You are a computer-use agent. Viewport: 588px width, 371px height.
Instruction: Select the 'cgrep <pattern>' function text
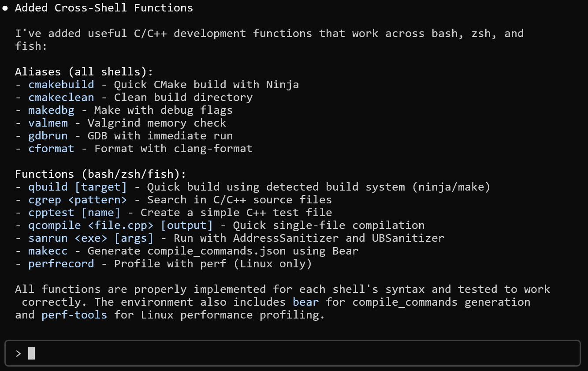click(x=78, y=200)
